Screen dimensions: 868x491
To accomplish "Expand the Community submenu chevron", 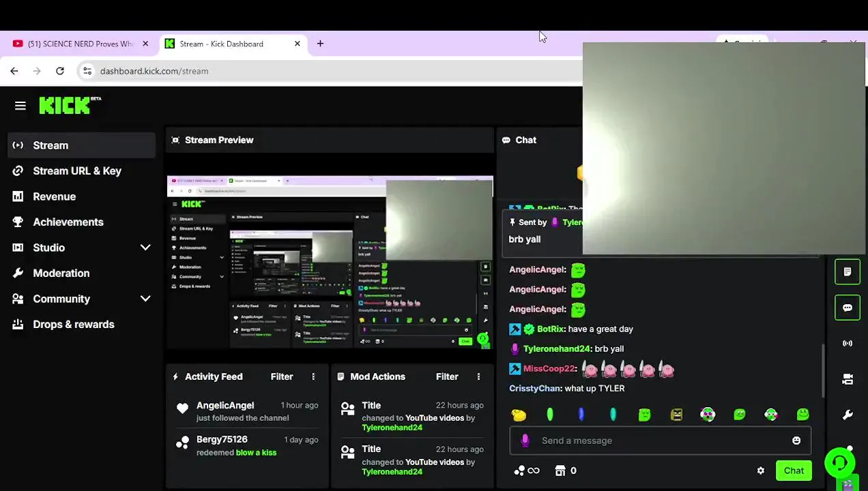I will pyautogui.click(x=145, y=299).
